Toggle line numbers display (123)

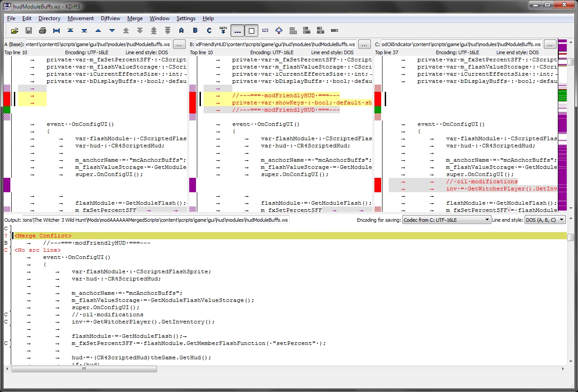265,31
